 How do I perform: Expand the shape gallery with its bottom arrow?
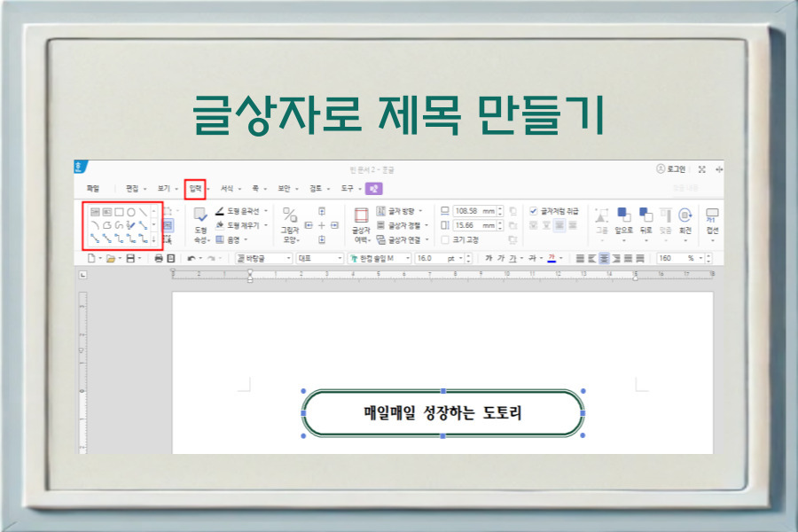click(154, 239)
